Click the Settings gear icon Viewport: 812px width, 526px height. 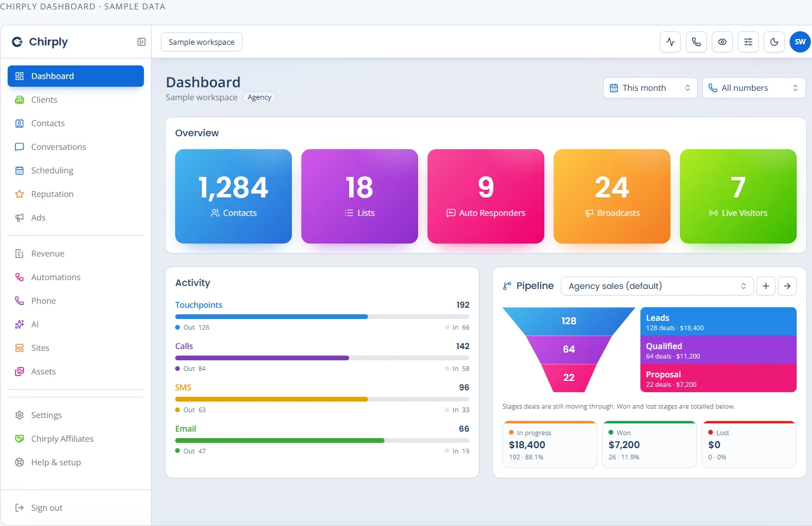click(x=19, y=415)
